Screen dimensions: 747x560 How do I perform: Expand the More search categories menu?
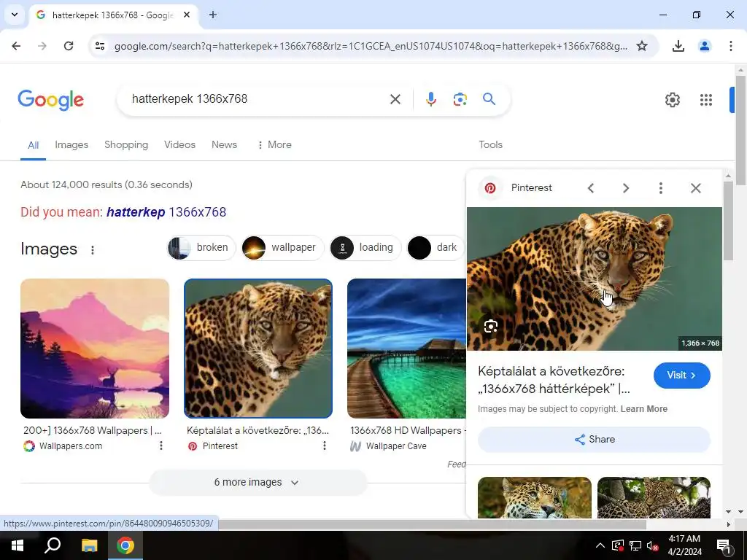274,145
